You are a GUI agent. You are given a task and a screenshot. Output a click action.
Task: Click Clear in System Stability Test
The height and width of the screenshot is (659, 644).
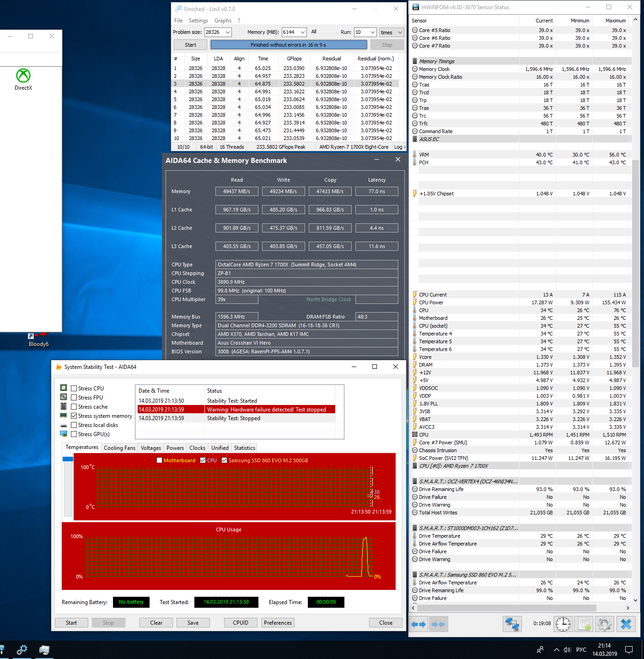156,623
